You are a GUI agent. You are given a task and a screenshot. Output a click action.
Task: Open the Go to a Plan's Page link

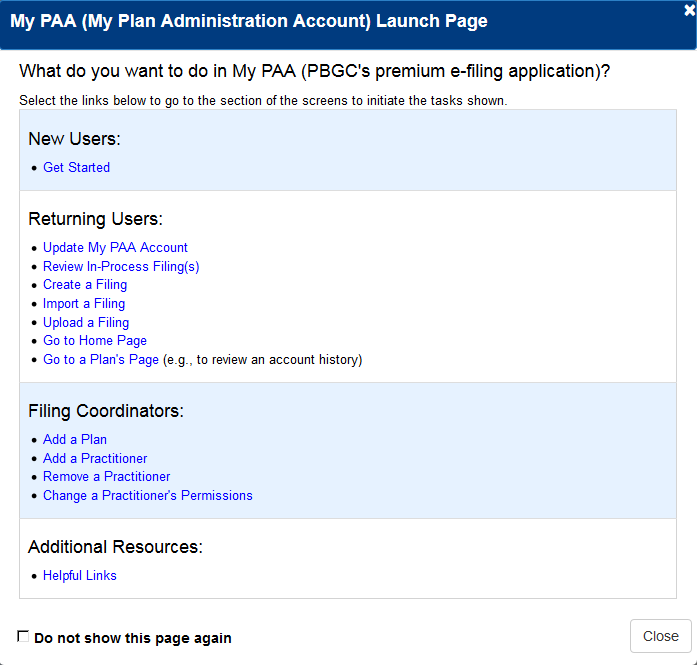coord(101,360)
